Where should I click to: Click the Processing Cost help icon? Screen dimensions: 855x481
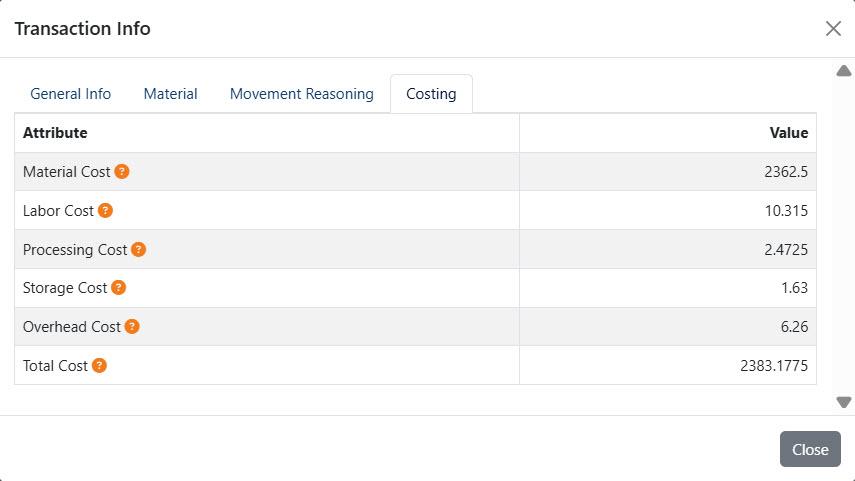[x=139, y=249]
